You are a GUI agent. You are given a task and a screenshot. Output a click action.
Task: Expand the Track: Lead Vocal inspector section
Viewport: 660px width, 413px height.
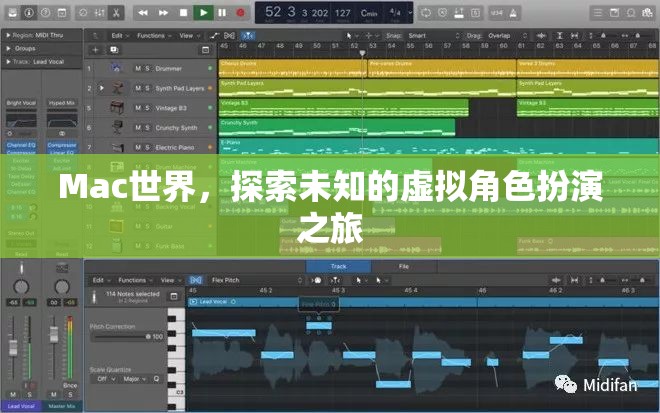[8, 61]
